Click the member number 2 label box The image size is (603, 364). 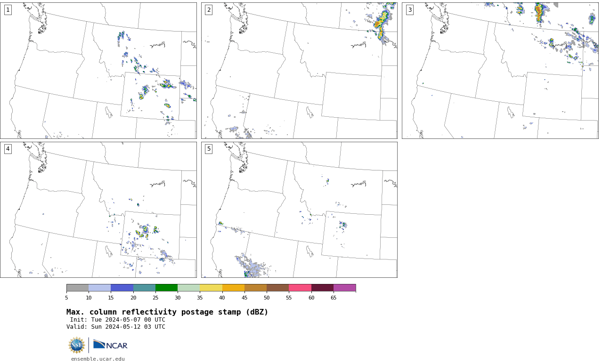209,10
